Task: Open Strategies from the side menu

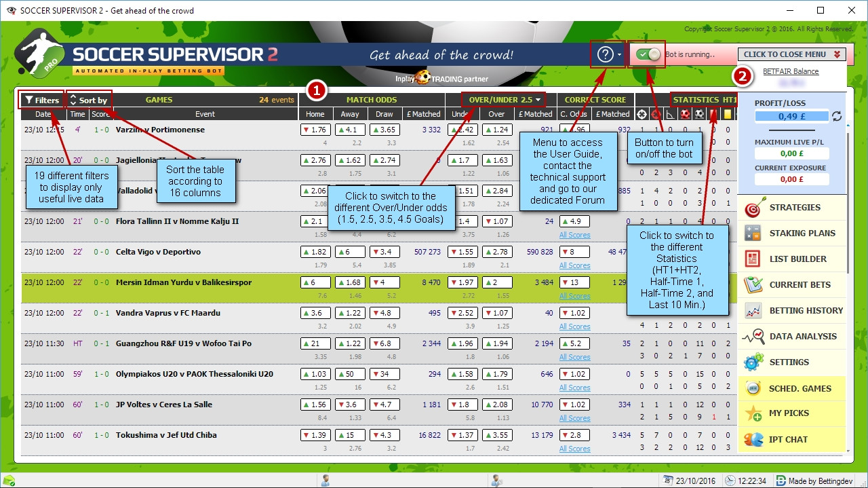Action: coord(791,208)
